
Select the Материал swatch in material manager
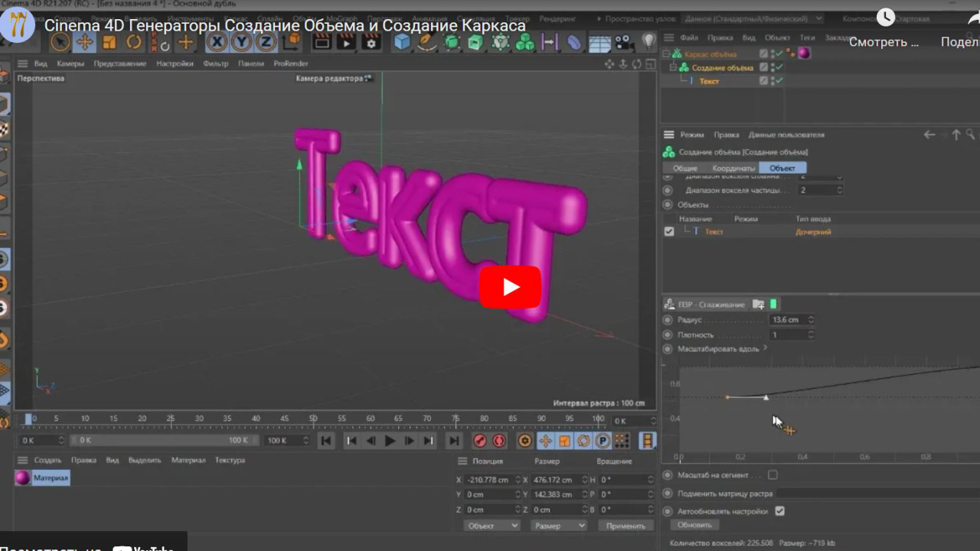tap(23, 478)
